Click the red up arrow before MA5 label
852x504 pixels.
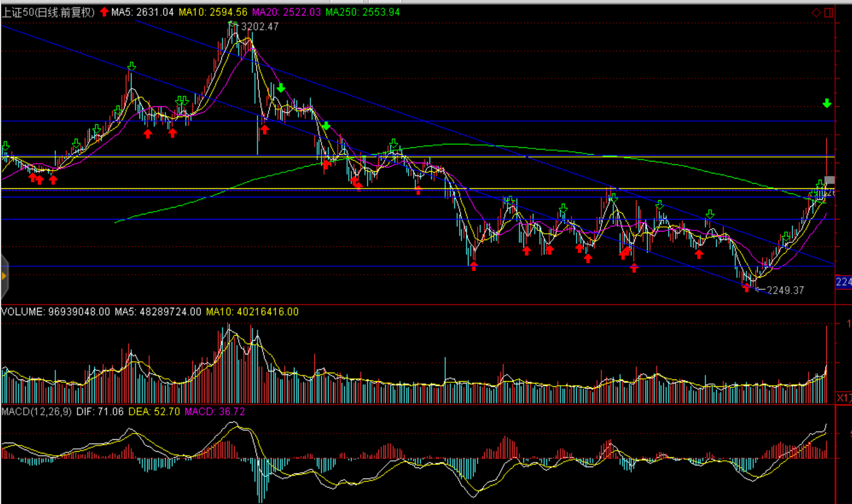tap(104, 12)
